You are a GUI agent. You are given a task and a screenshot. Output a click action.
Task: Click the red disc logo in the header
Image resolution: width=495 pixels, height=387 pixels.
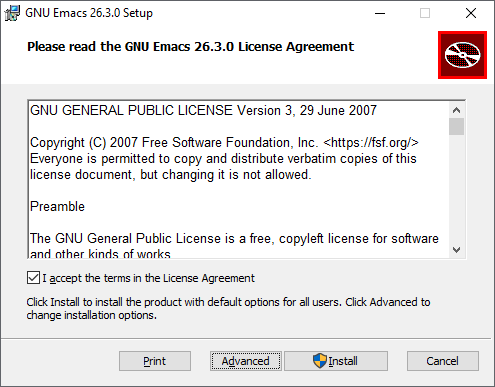pos(462,55)
